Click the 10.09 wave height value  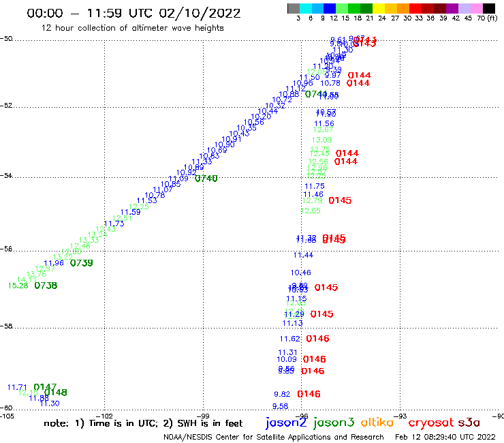287,359
